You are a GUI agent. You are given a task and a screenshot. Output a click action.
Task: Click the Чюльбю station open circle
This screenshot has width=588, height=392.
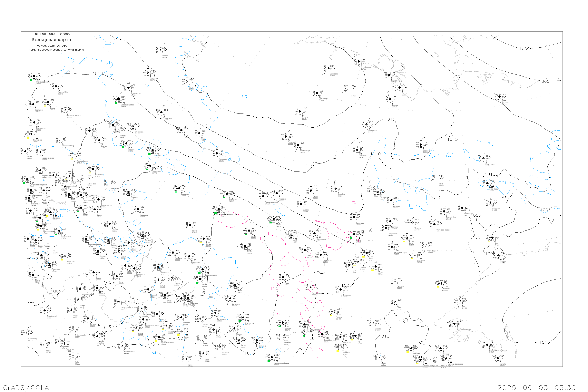(395, 281)
